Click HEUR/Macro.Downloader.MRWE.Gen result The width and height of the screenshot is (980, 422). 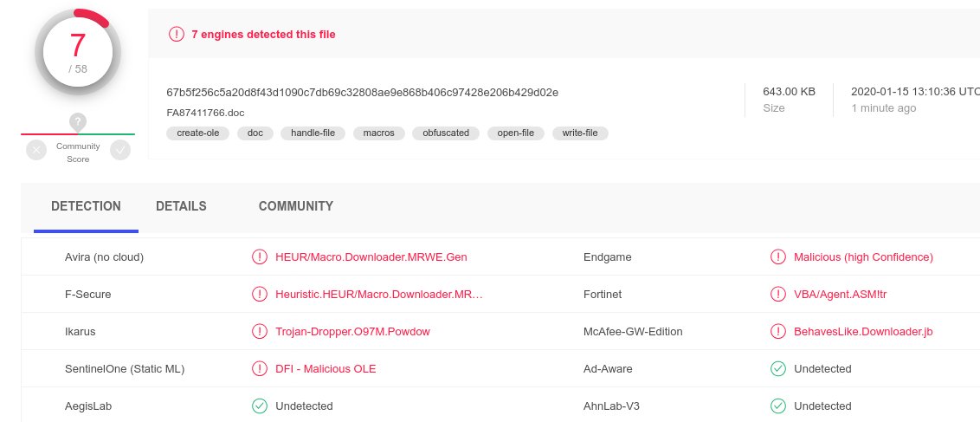371,257
